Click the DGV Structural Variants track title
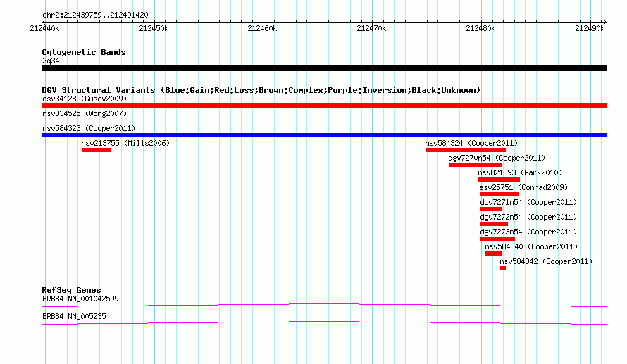 [x=261, y=90]
